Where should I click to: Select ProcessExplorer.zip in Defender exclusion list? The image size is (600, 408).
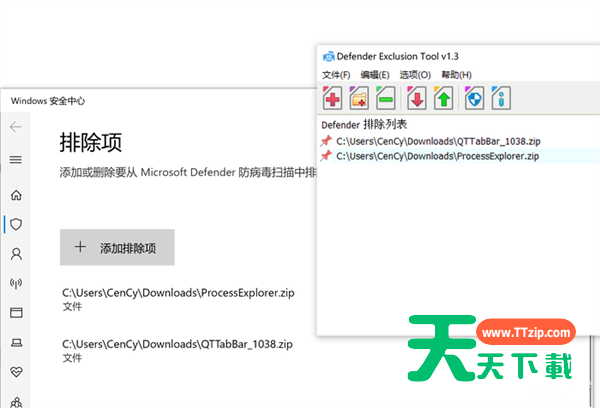pos(437,156)
